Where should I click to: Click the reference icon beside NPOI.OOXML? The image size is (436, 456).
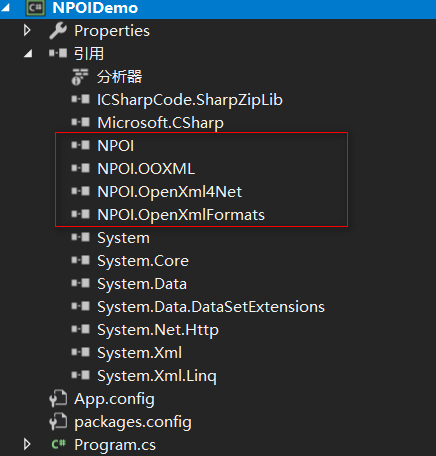pos(80,168)
